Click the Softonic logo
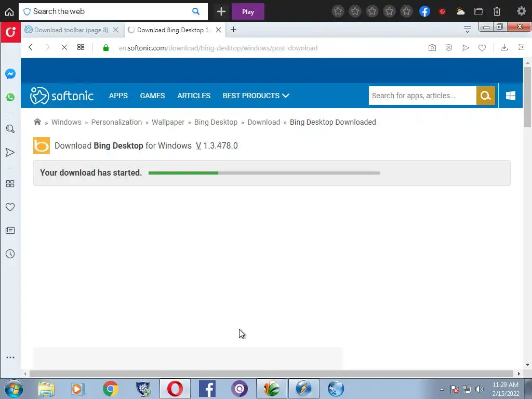This screenshot has height=399, width=532. click(x=61, y=96)
